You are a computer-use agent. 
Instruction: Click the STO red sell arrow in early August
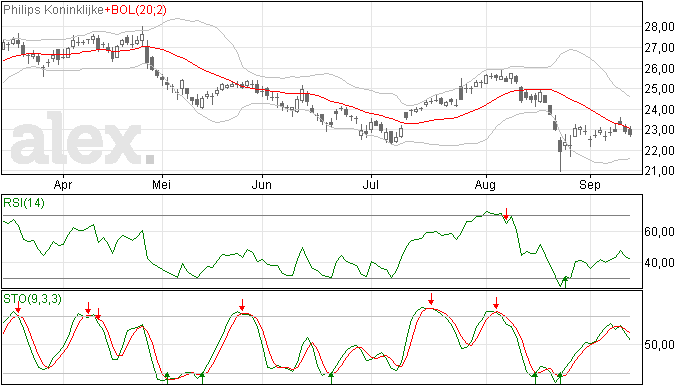(496, 303)
